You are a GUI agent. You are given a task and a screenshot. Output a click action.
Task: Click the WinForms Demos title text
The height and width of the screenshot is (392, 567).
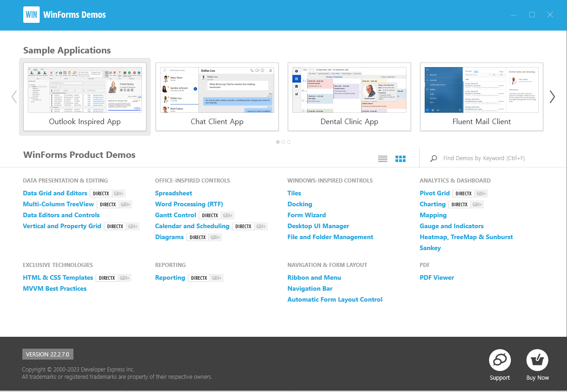(x=74, y=15)
